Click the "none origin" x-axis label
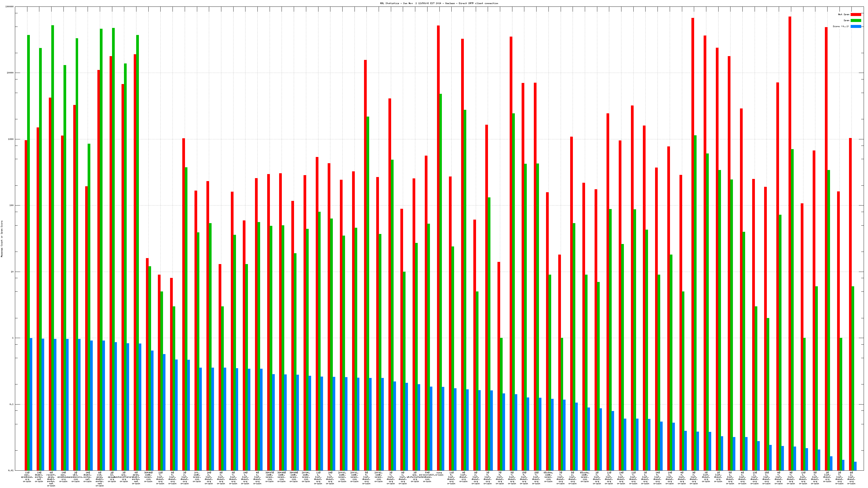Screen dimensions: 868x488 click(x=439, y=474)
